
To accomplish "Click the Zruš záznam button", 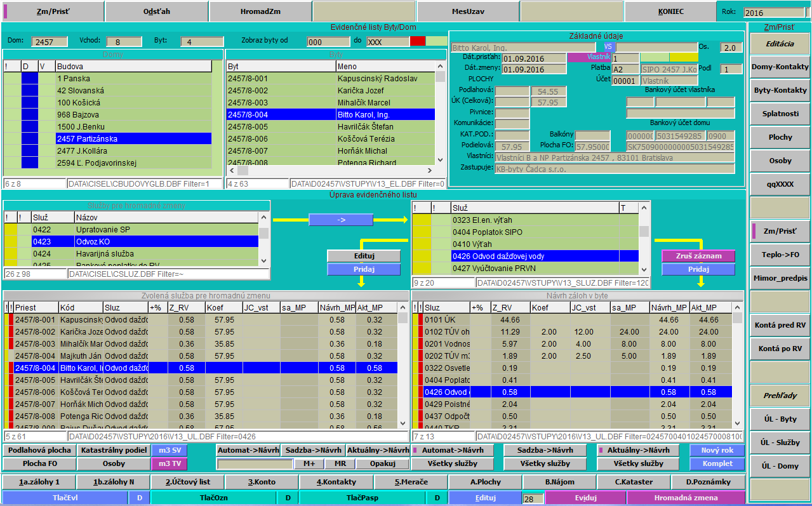I will pyautogui.click(x=698, y=256).
